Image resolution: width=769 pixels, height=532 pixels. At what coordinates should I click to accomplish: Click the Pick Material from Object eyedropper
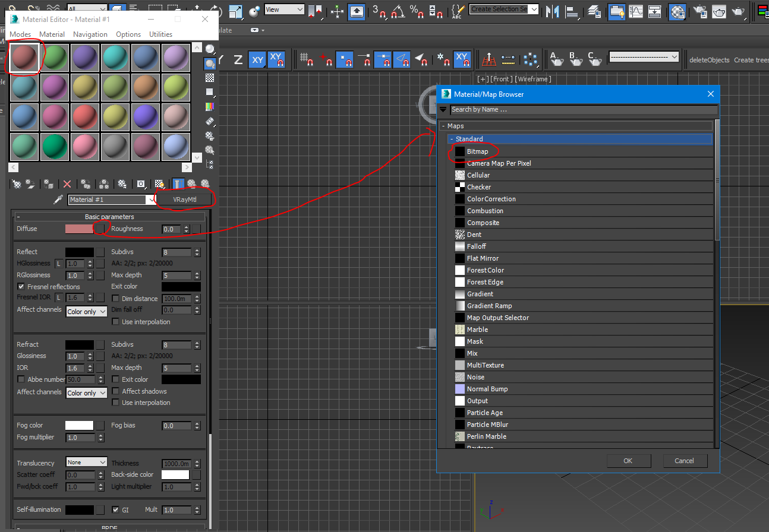pos(58,199)
